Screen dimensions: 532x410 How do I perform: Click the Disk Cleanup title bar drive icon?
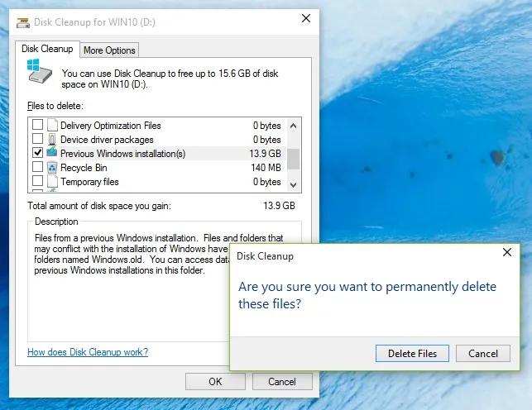pos(22,22)
